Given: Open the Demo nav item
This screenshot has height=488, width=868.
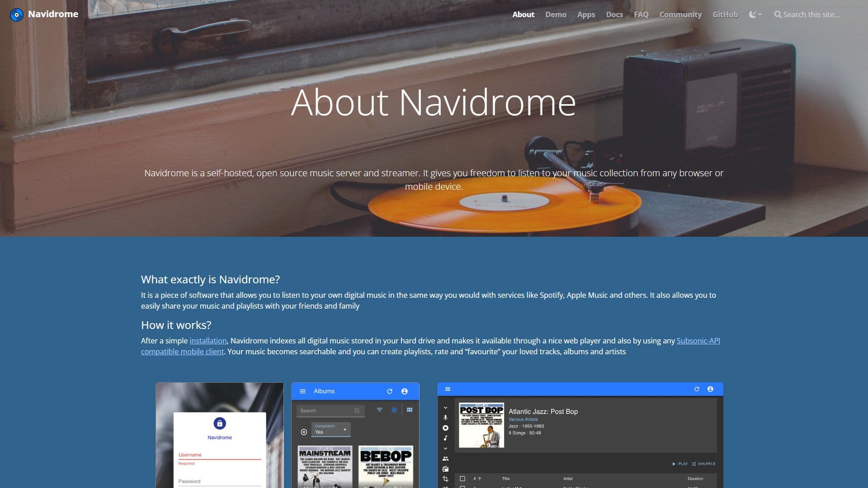Looking at the screenshot, I should coord(556,14).
